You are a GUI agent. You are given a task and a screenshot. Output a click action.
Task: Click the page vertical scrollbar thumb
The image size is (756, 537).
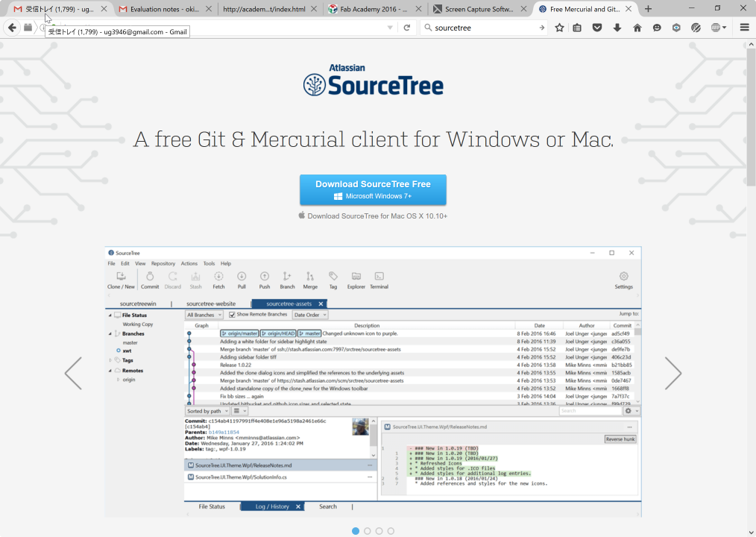pos(752,117)
